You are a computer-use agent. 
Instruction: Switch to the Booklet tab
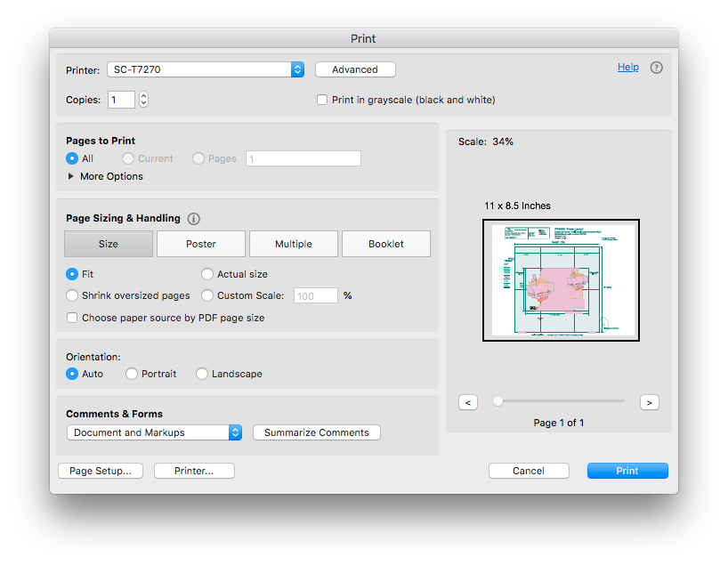[386, 244]
